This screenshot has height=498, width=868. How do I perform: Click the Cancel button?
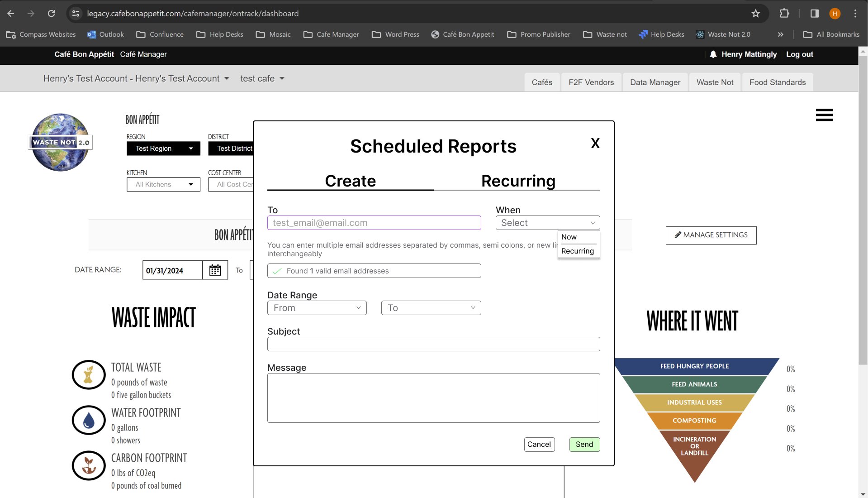tap(539, 445)
